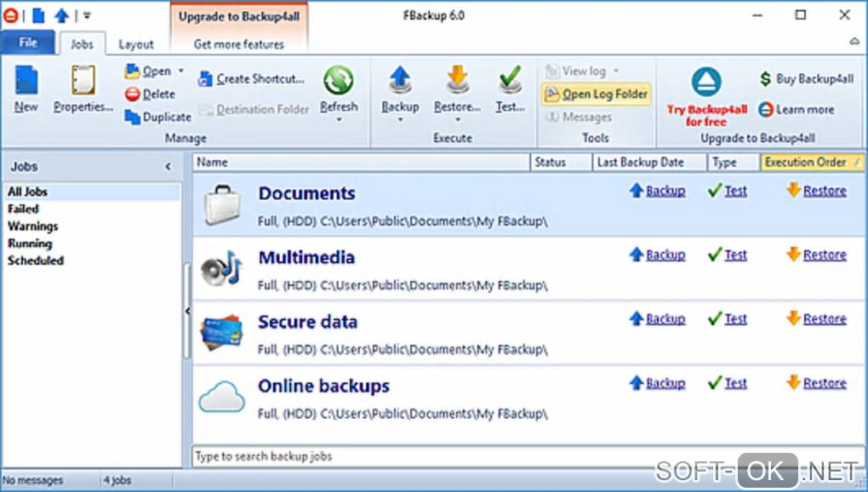The image size is (868, 492).
Task: Click Buy Backup4all dollar button
Action: coord(807,79)
